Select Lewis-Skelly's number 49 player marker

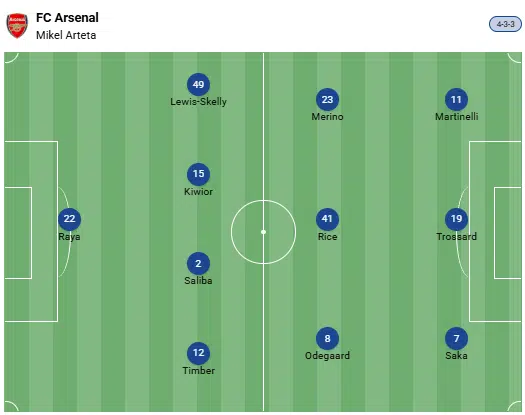pos(198,84)
